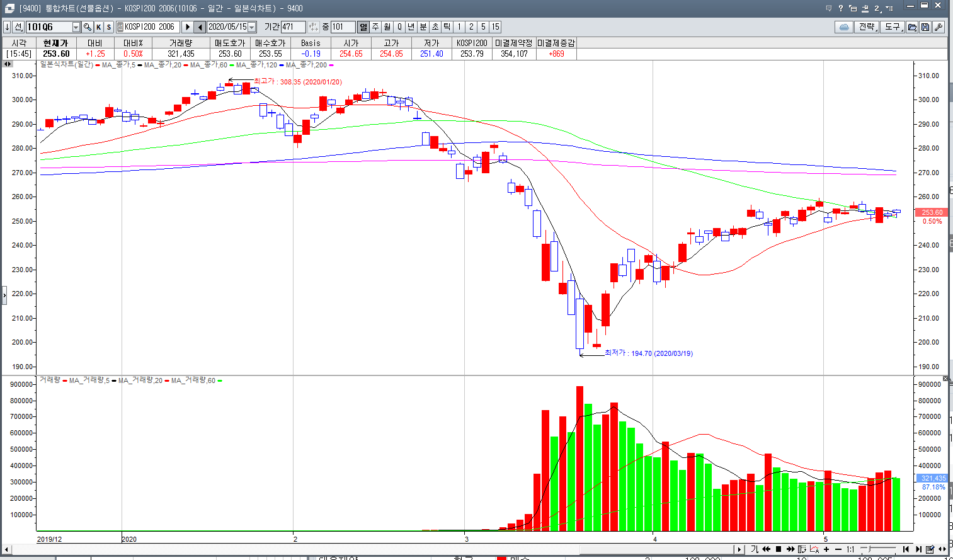
Task: Click the horizontal scrollbar right arrow
Action: pyautogui.click(x=739, y=549)
